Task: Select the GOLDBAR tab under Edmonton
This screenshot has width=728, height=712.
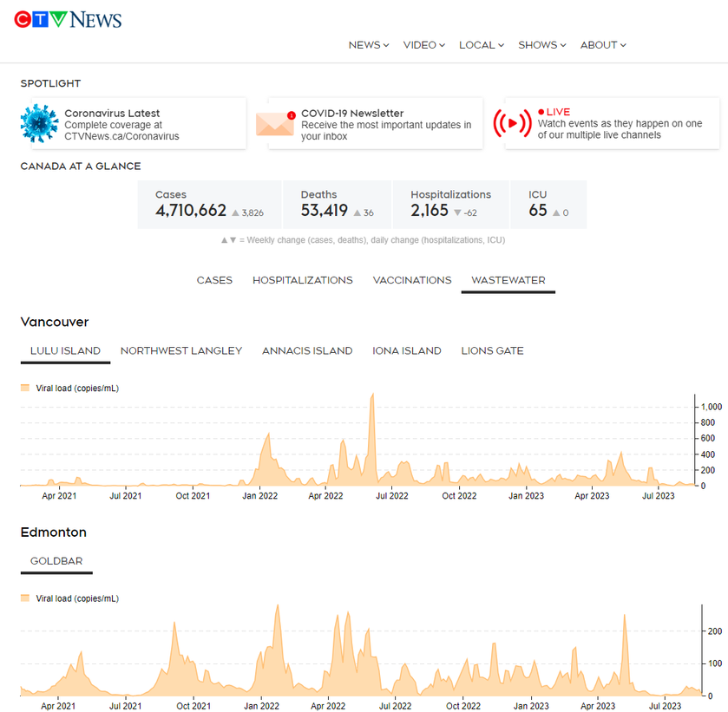Action: [56, 561]
